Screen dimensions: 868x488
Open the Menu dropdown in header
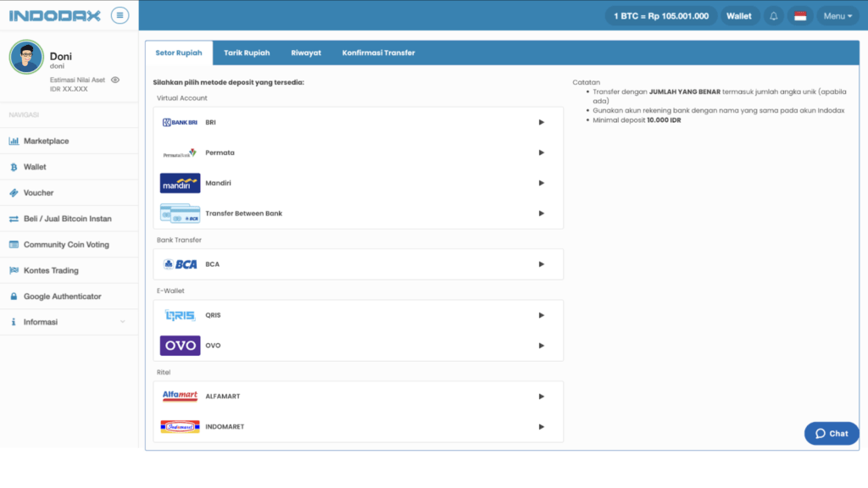tap(837, 16)
